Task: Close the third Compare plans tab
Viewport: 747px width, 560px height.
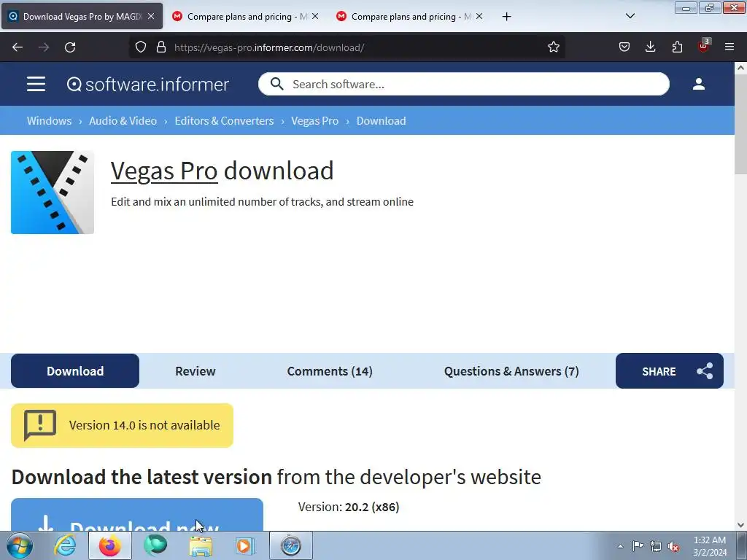Action: click(479, 16)
